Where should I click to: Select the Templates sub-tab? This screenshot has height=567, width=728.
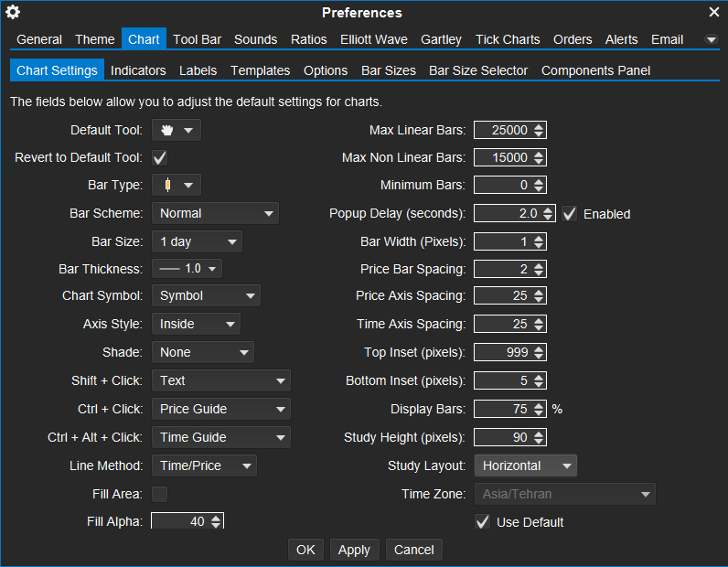pos(261,70)
